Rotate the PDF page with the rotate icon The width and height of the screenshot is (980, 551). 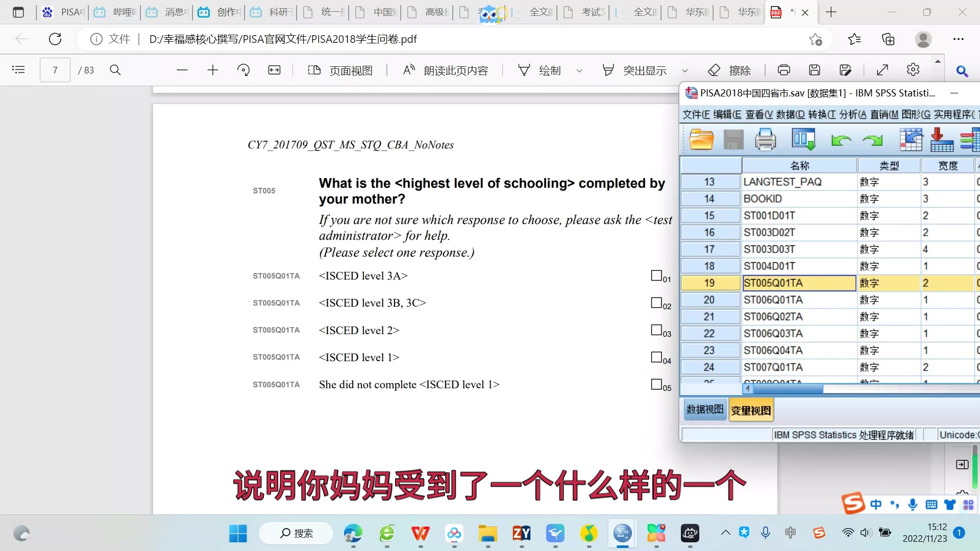[243, 70]
